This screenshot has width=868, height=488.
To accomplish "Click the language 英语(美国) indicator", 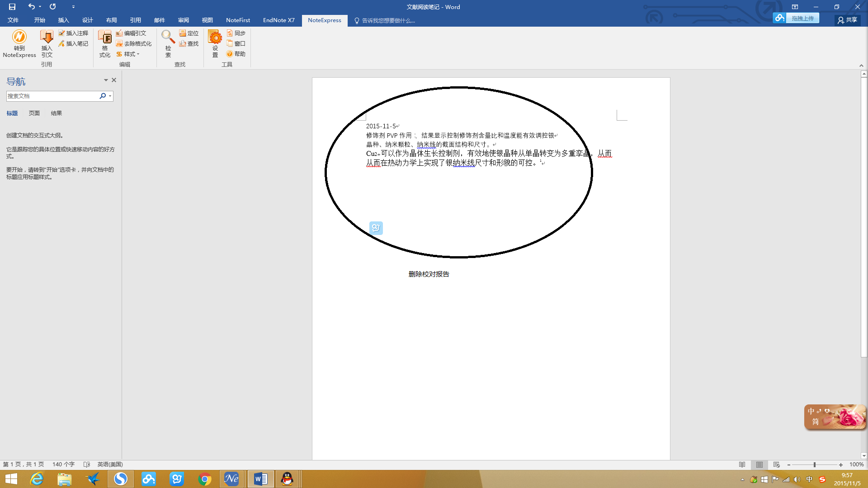I will (x=110, y=465).
